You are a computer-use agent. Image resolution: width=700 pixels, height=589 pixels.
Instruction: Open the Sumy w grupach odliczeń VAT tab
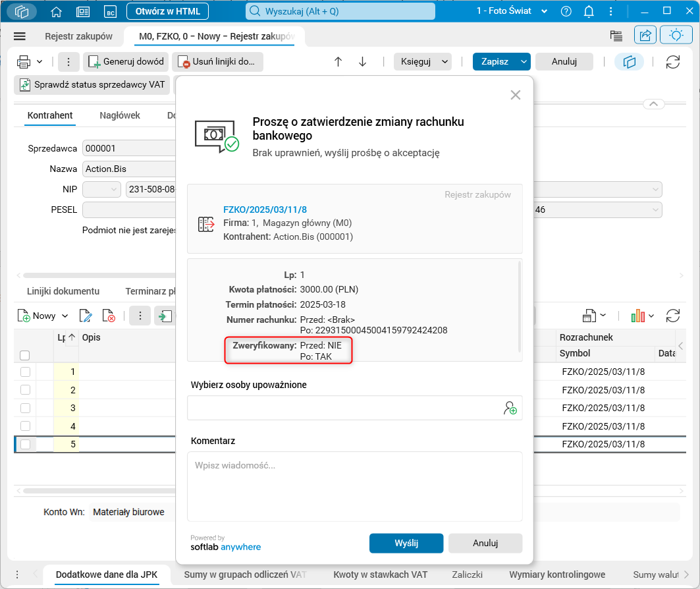(x=245, y=575)
